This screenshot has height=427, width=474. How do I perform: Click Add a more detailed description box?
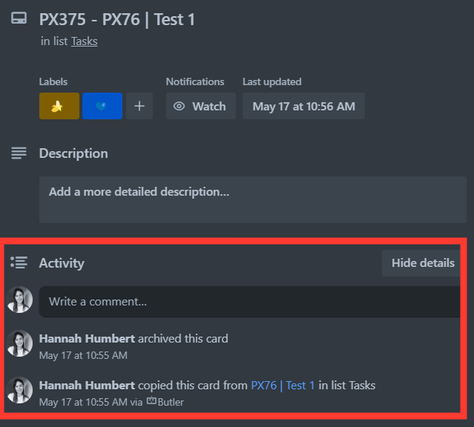pyautogui.click(x=253, y=200)
